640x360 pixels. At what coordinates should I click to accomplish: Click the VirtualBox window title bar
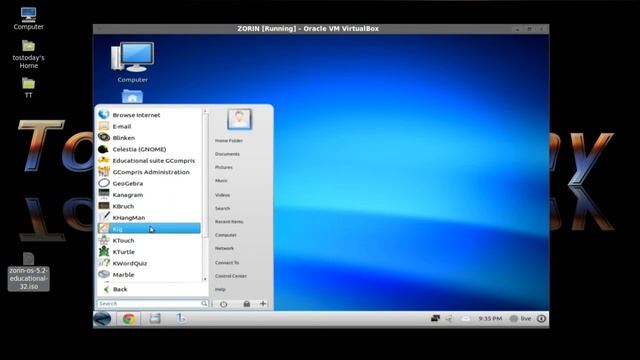(x=321, y=29)
